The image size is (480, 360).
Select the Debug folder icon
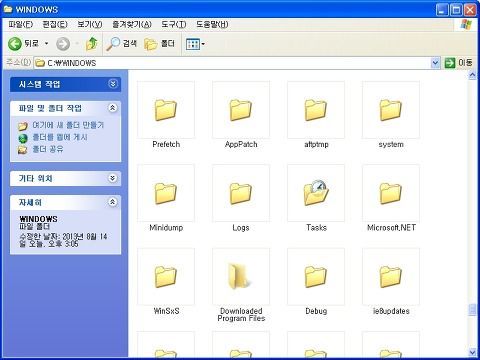[315, 277]
